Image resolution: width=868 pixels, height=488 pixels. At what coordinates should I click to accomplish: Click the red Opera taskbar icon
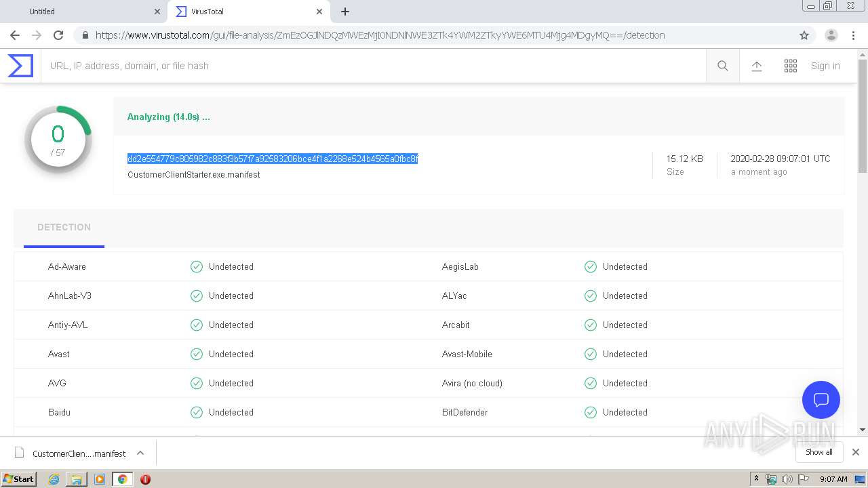tap(145, 479)
